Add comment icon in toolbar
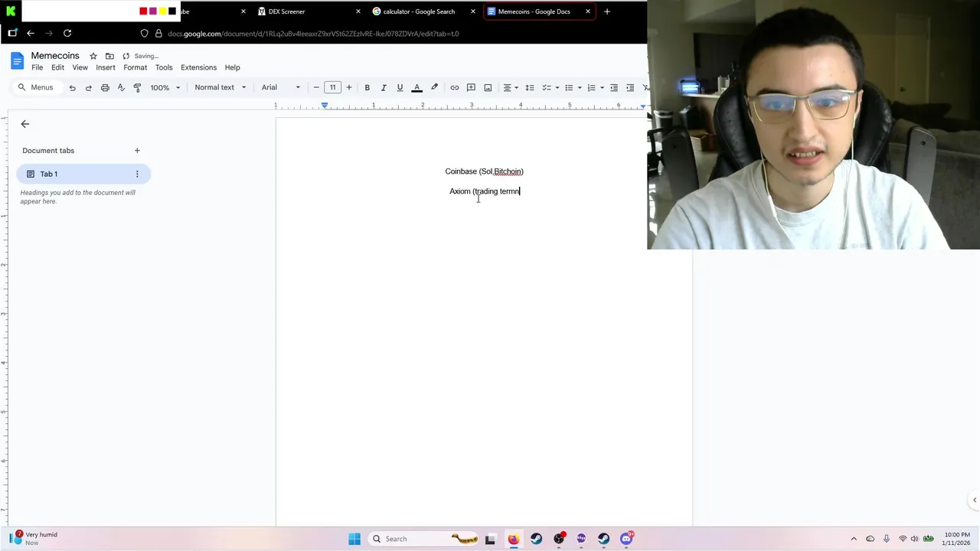Image resolution: width=980 pixels, height=551 pixels. 471,87
